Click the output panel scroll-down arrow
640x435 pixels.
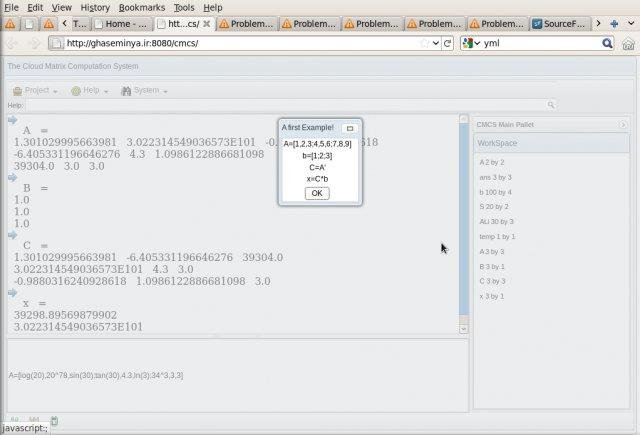tap(464, 329)
